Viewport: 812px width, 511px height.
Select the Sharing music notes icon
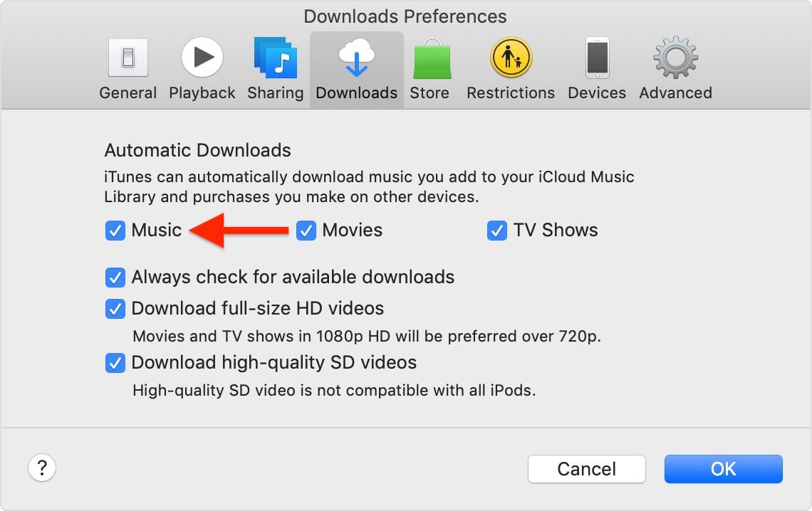275,58
